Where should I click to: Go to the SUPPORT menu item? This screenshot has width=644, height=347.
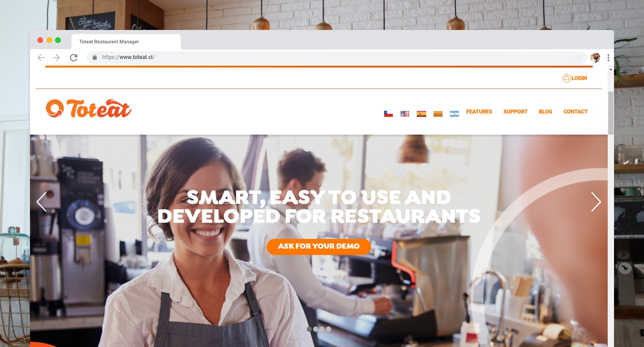(x=515, y=112)
